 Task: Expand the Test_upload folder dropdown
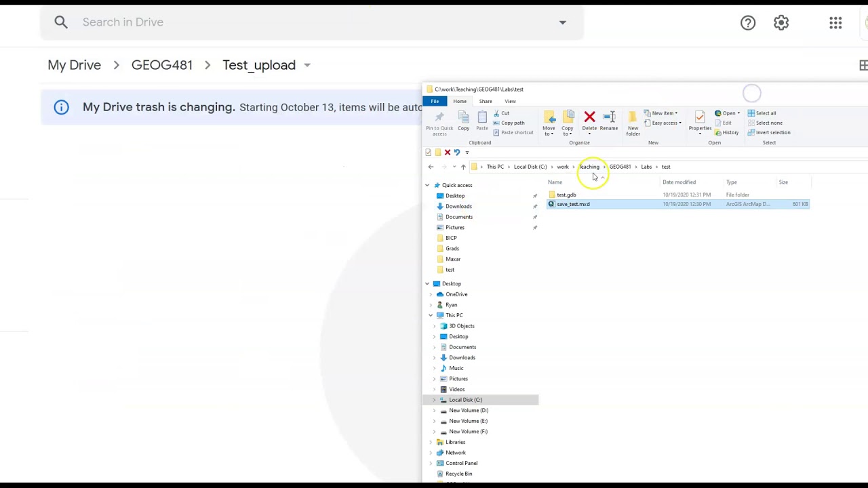pyautogui.click(x=307, y=65)
